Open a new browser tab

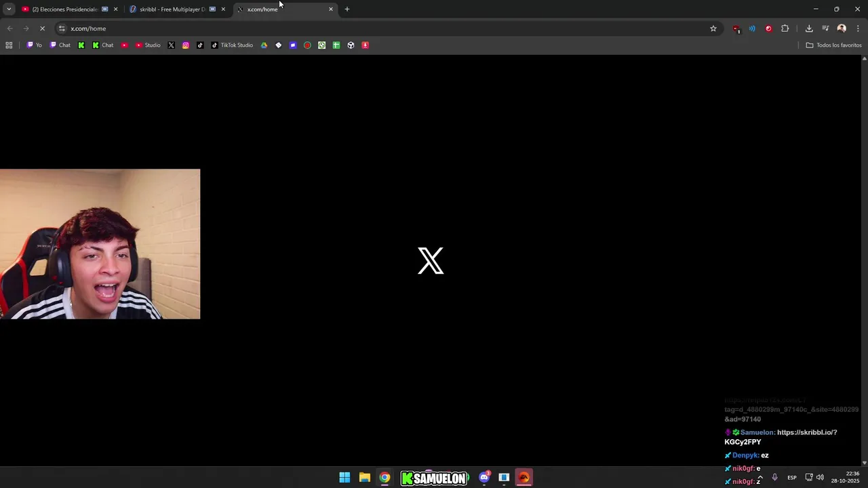pos(347,9)
